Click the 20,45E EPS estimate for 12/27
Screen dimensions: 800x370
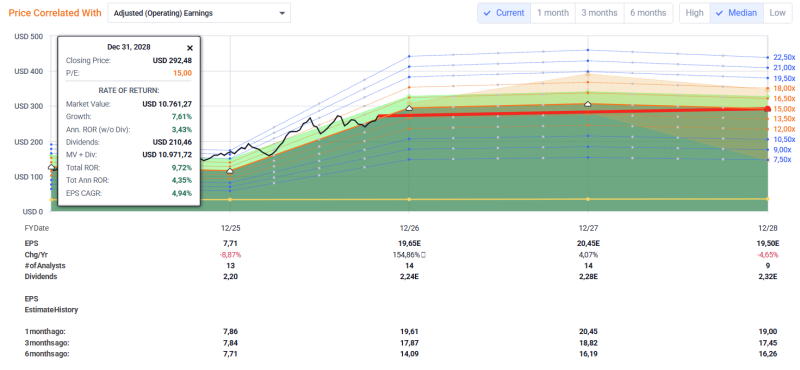588,243
